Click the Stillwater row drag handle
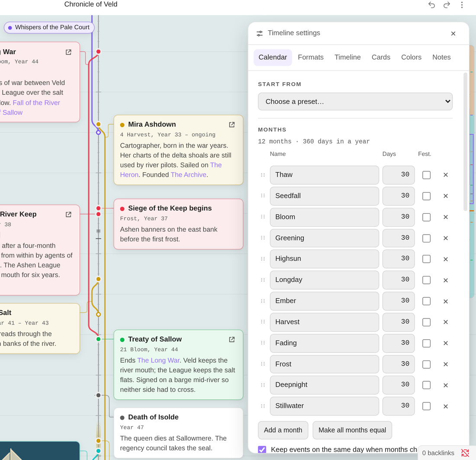Image resolution: width=476 pixels, height=460 pixels. 263,406
